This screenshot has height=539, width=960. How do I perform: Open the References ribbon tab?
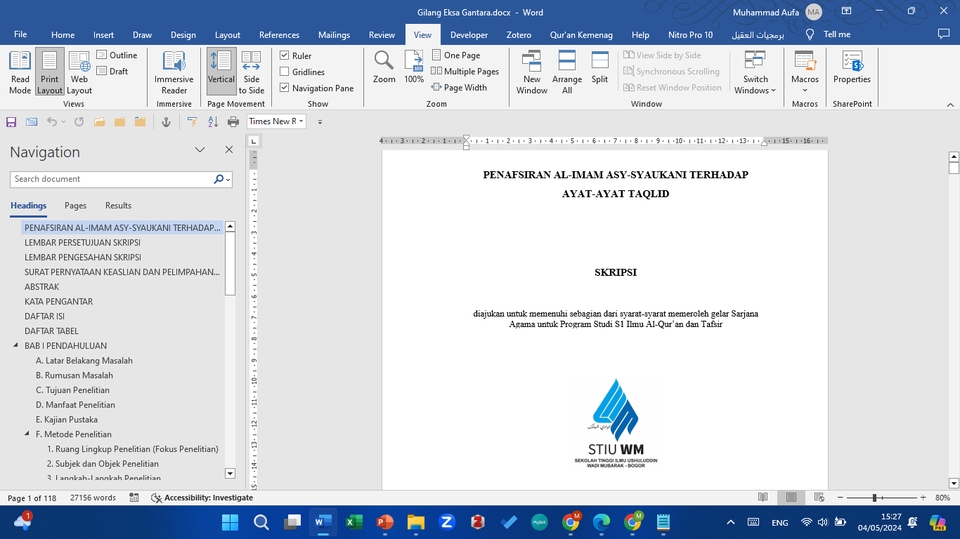(279, 35)
